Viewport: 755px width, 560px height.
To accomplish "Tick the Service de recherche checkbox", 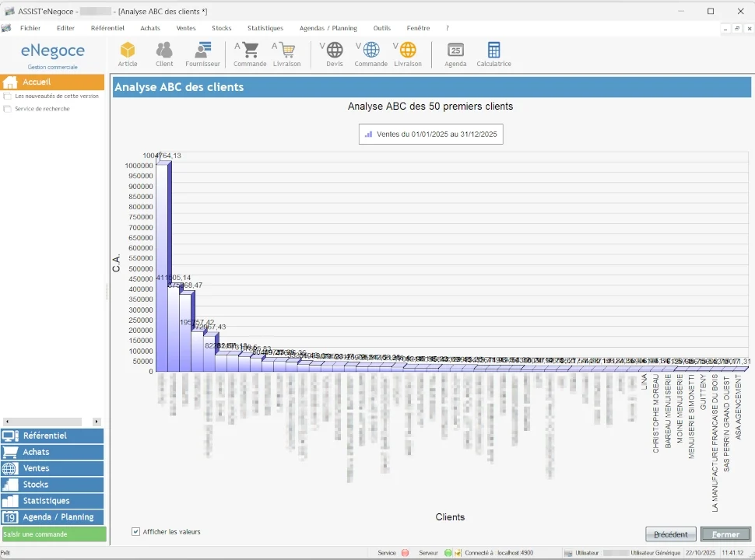I will tap(8, 109).
